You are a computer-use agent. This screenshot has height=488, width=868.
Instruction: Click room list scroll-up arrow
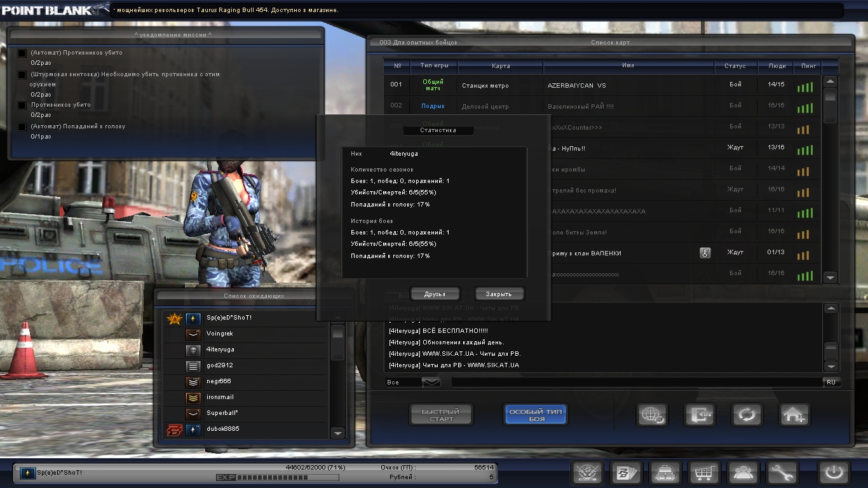click(x=830, y=82)
